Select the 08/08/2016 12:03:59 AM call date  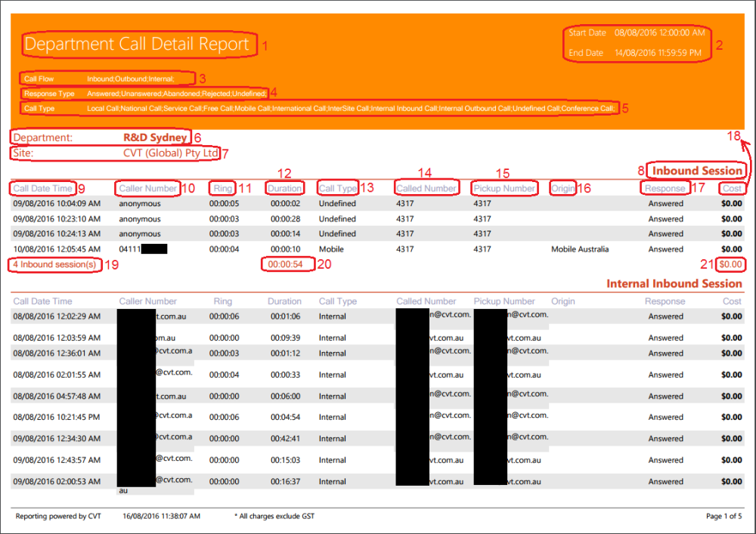pos(57,338)
